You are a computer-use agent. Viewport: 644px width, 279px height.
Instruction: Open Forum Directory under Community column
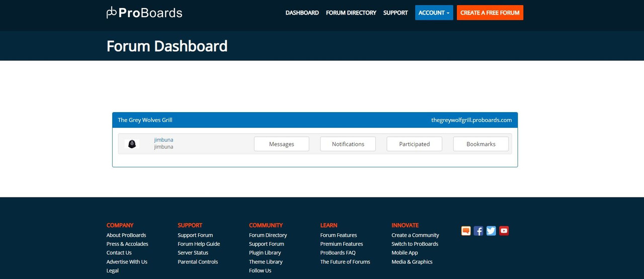pyautogui.click(x=268, y=235)
